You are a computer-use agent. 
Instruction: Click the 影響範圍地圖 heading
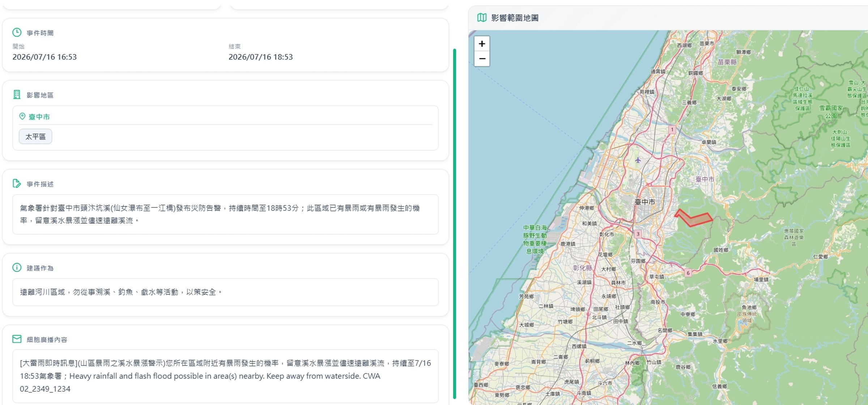tap(515, 18)
